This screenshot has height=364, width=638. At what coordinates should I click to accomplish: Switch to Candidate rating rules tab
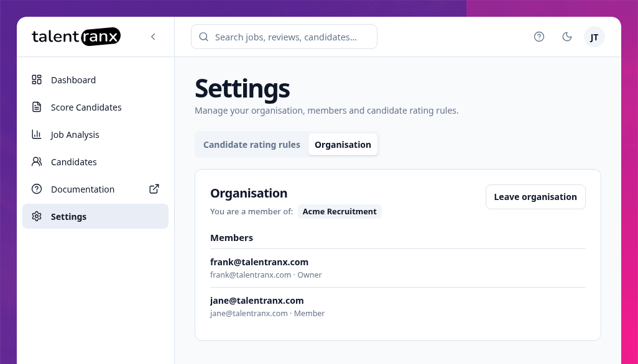[x=252, y=145]
